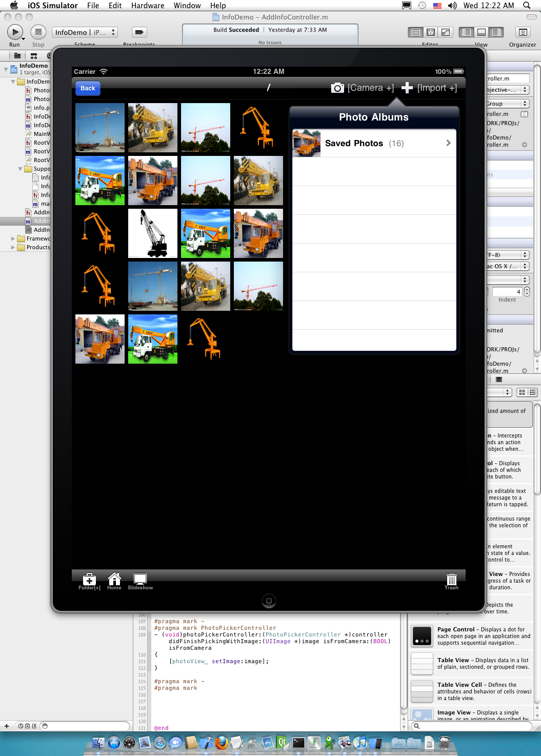
Task: Open Terminal from the Dock
Action: coord(298,743)
